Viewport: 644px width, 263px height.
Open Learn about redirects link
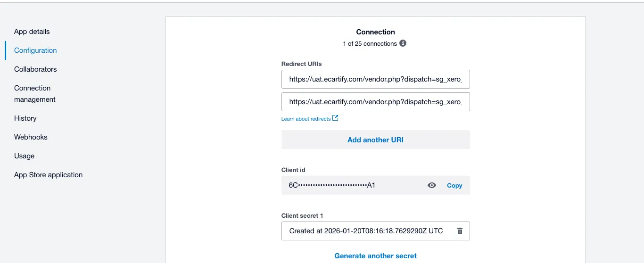tap(306, 119)
